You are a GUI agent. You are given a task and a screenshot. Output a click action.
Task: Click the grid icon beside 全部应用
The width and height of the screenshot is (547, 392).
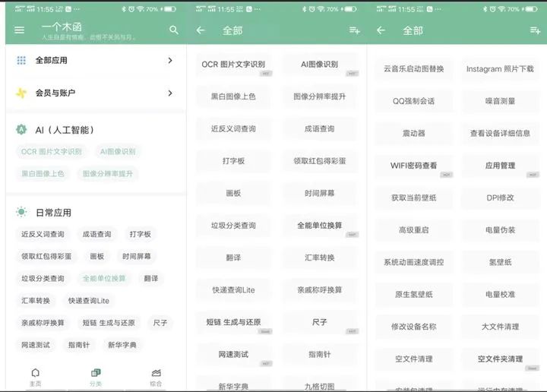tap(21, 60)
